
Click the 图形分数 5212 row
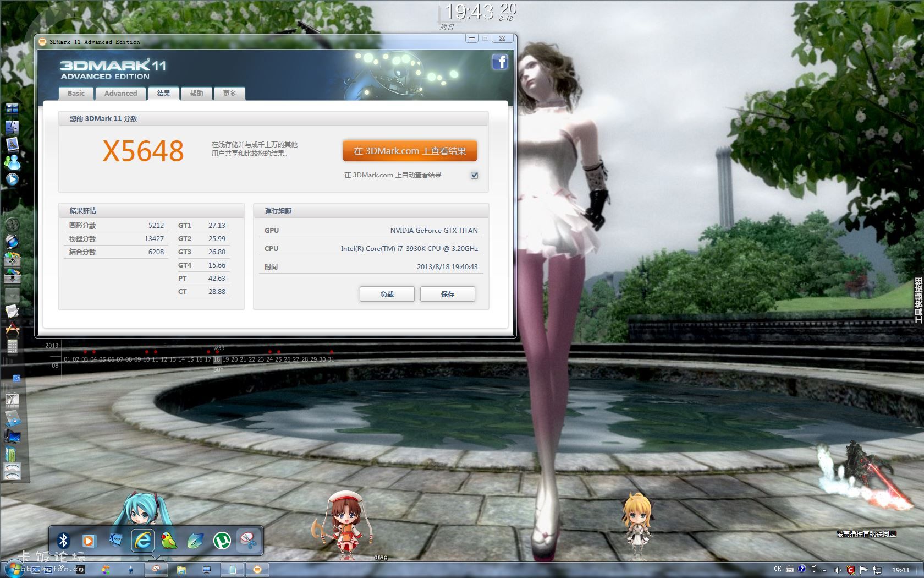coord(116,226)
